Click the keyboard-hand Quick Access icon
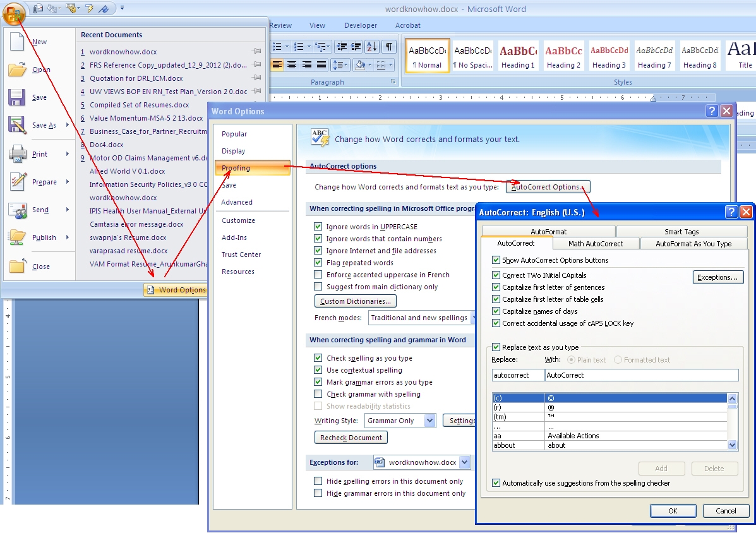This screenshot has height=533, width=756. (x=71, y=8)
